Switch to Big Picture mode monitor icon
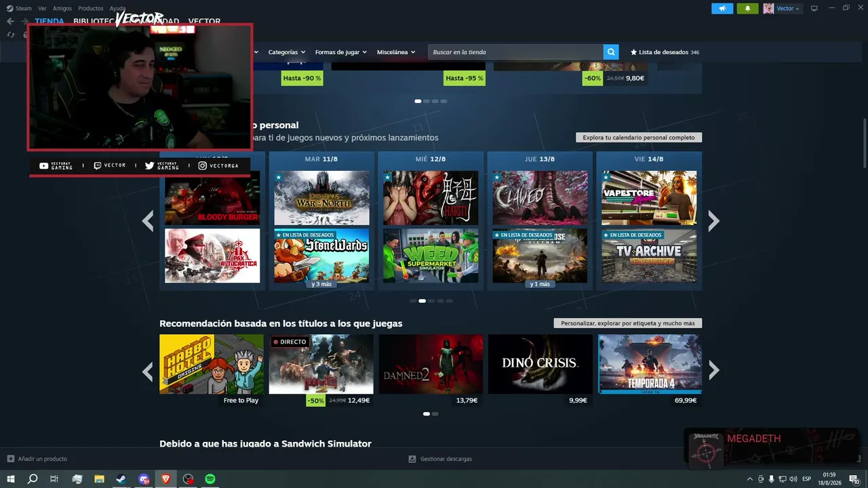 click(x=814, y=8)
